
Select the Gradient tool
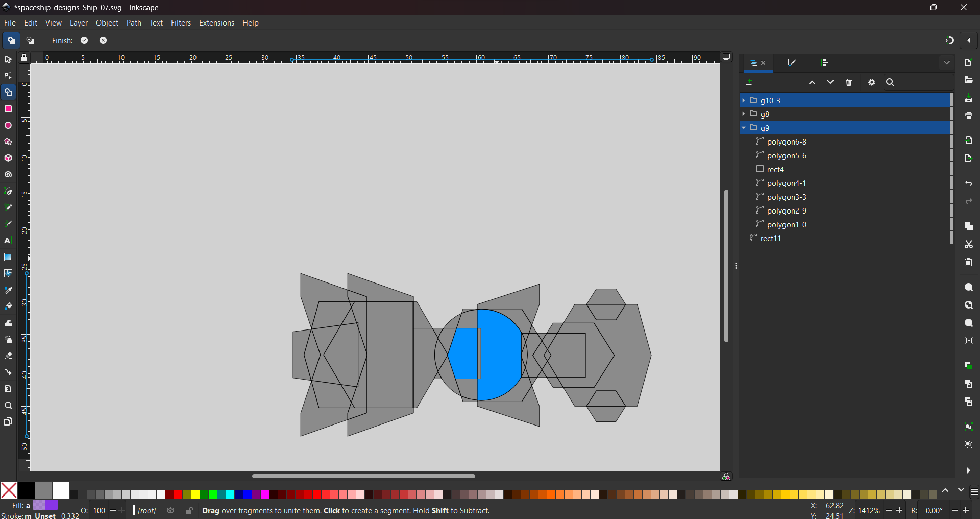click(x=8, y=257)
